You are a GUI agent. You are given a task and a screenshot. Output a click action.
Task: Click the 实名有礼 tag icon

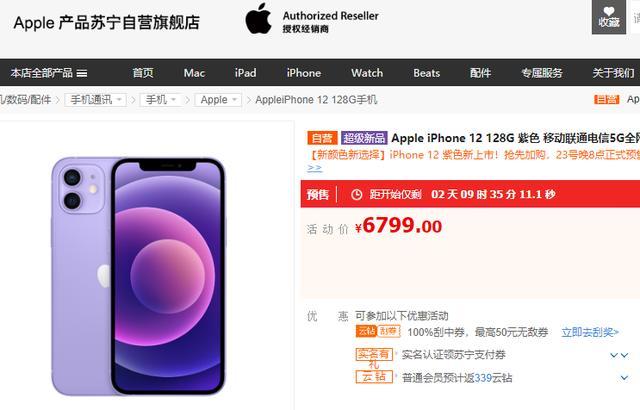point(374,355)
